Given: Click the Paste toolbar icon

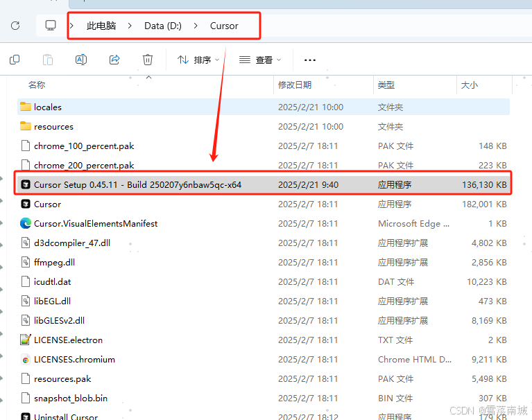Looking at the screenshot, I should (x=48, y=60).
